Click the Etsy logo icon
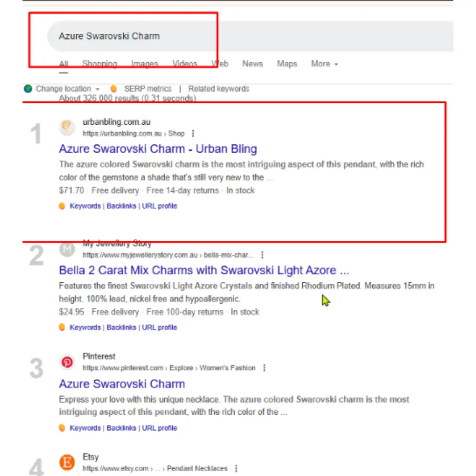This screenshot has height=476, width=476. [x=67, y=462]
